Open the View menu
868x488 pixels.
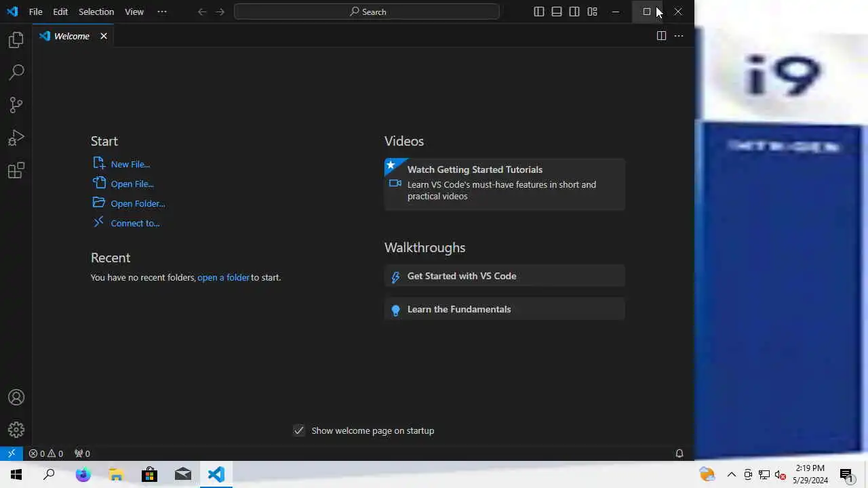pyautogui.click(x=134, y=12)
